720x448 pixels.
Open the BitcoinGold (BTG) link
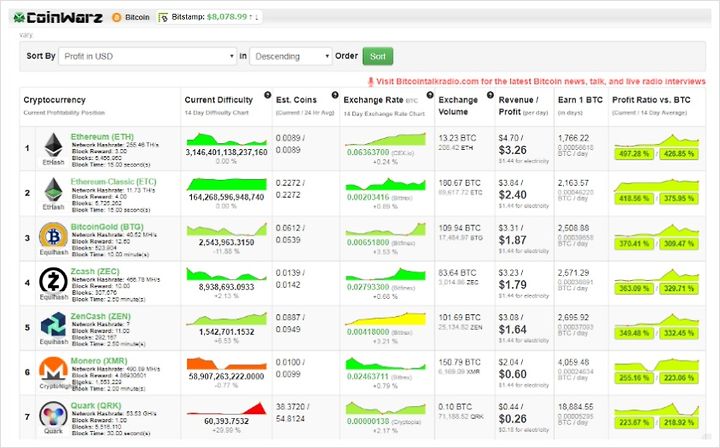tap(107, 227)
